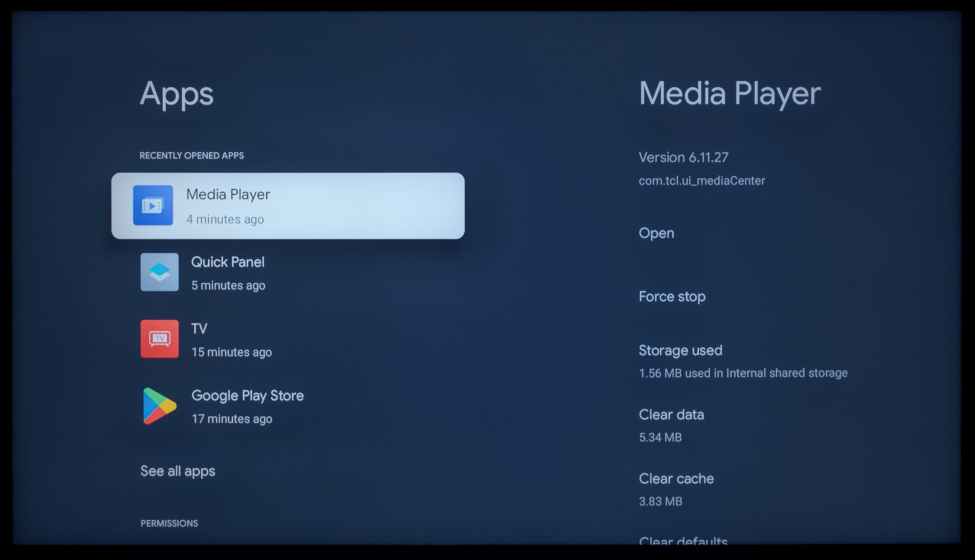Screen dimensions: 975x560
Task: Click the Google Play Store triangle icon
Action: (x=159, y=406)
